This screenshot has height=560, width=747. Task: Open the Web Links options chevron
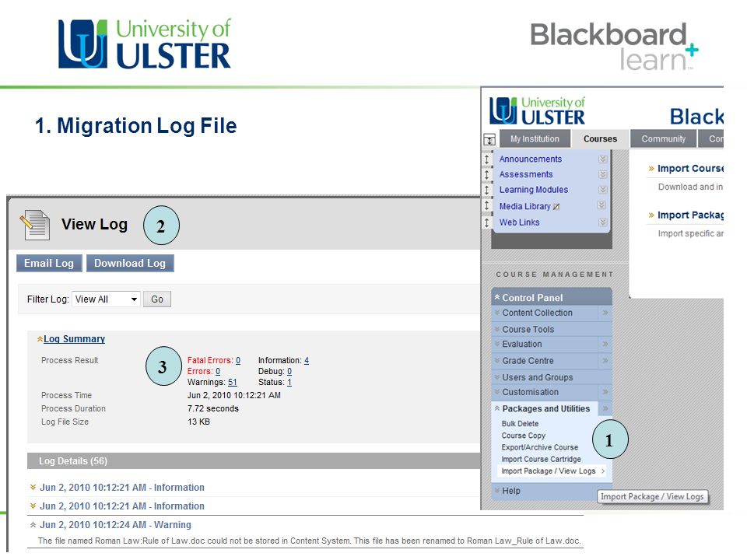(602, 222)
